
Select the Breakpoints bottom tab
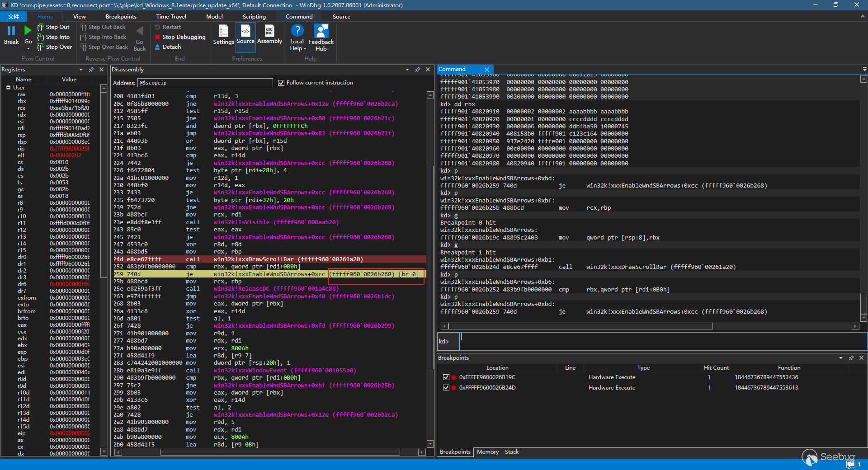(x=455, y=452)
